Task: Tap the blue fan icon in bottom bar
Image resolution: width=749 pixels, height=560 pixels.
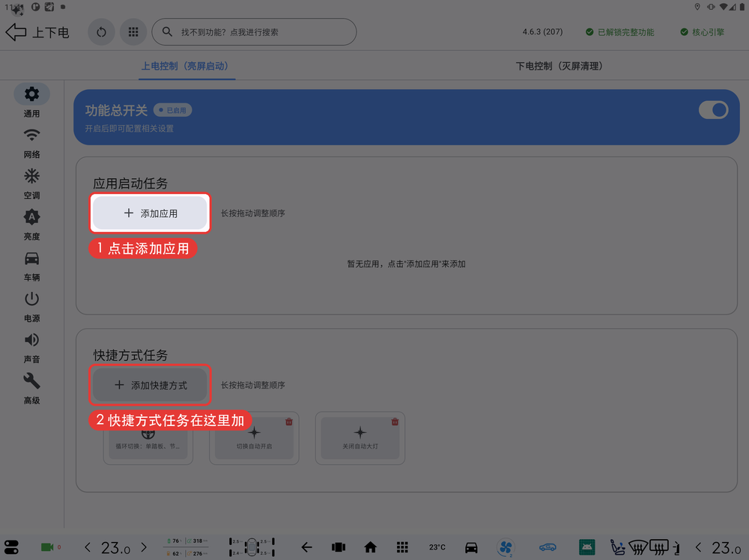Action: pyautogui.click(x=506, y=547)
